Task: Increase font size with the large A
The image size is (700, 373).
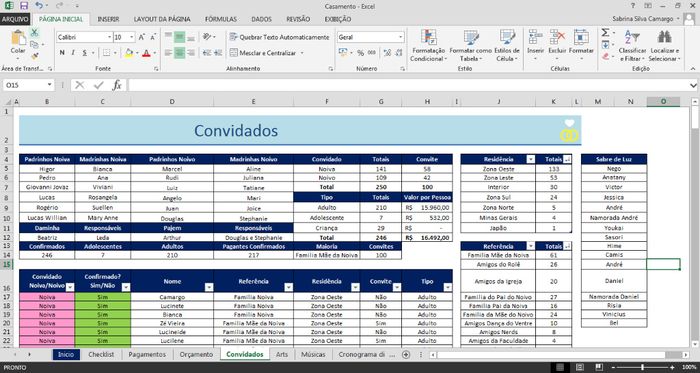Action: coord(142,37)
